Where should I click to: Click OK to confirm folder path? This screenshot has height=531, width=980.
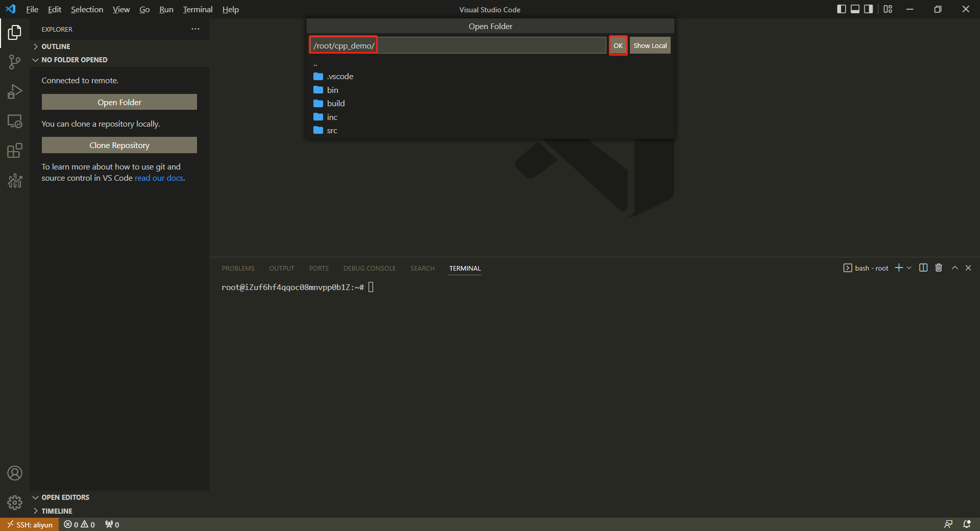click(618, 45)
